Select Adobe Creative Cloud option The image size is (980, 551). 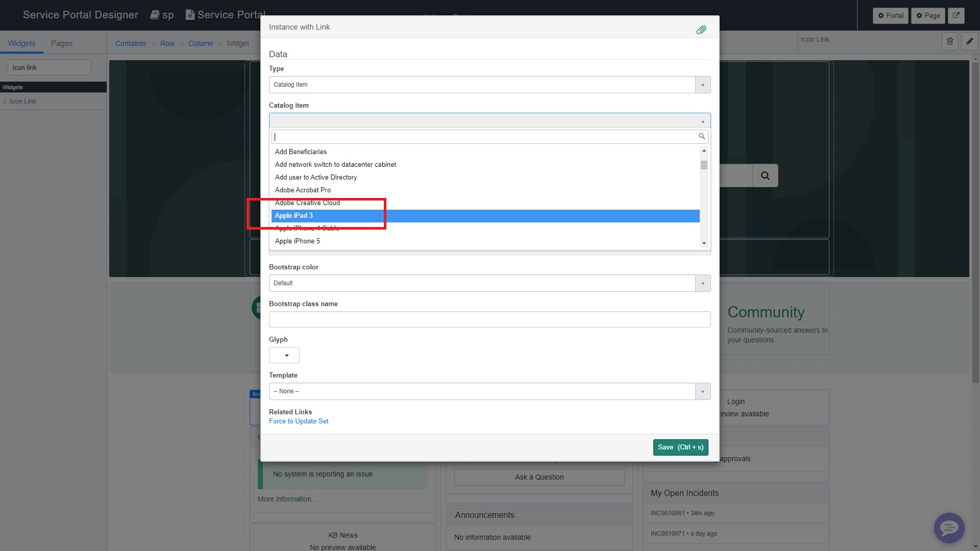(485, 203)
